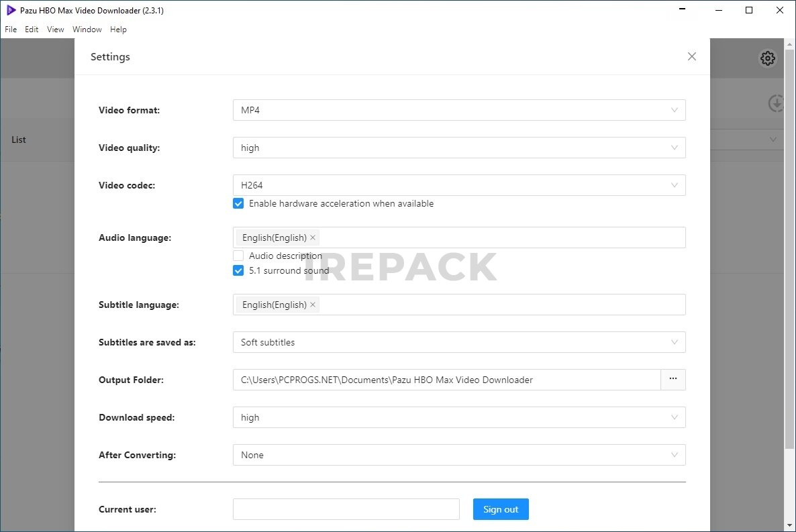
Task: Browse output folder with ellipsis button
Action: (x=673, y=380)
